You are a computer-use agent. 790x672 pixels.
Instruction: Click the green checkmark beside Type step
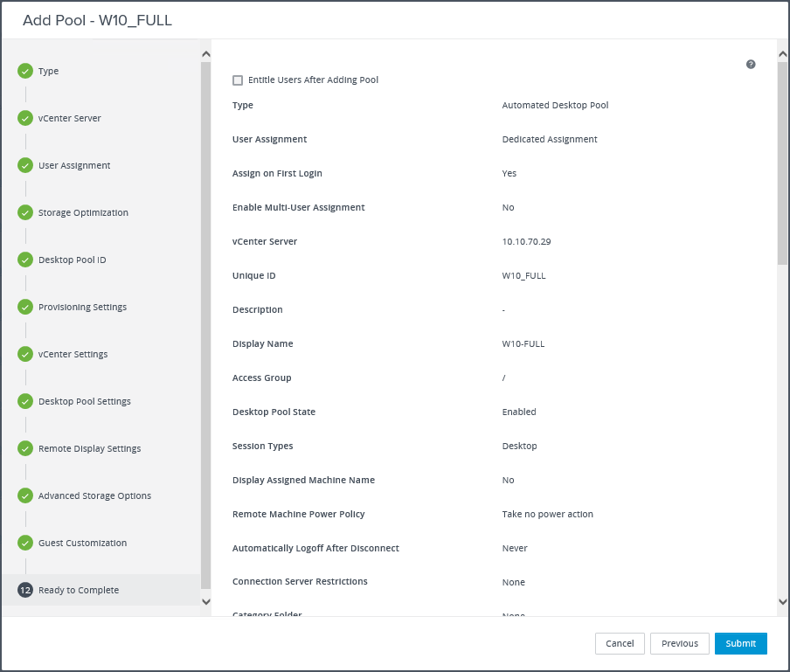click(25, 71)
